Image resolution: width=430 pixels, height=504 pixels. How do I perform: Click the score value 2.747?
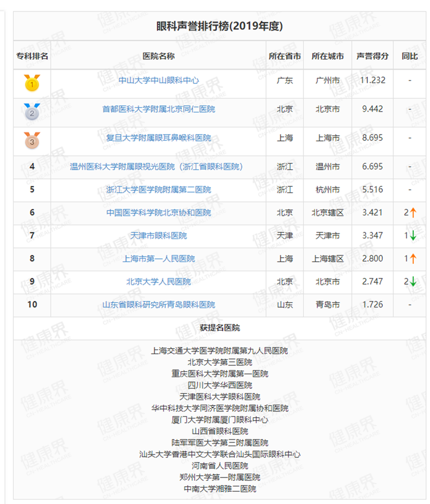coord(372,281)
